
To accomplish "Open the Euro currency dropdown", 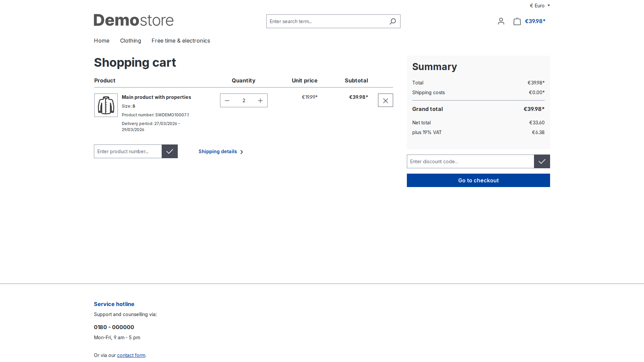I will tap(540, 6).
